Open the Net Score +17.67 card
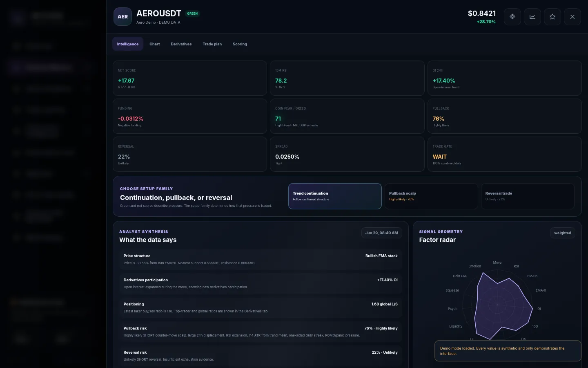Viewport: 588px width, 368px height. (190, 78)
